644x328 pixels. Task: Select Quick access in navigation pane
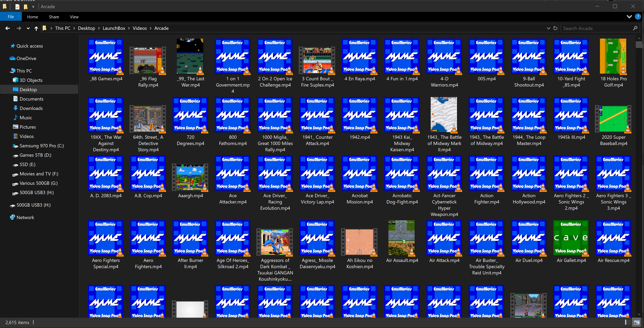point(29,46)
